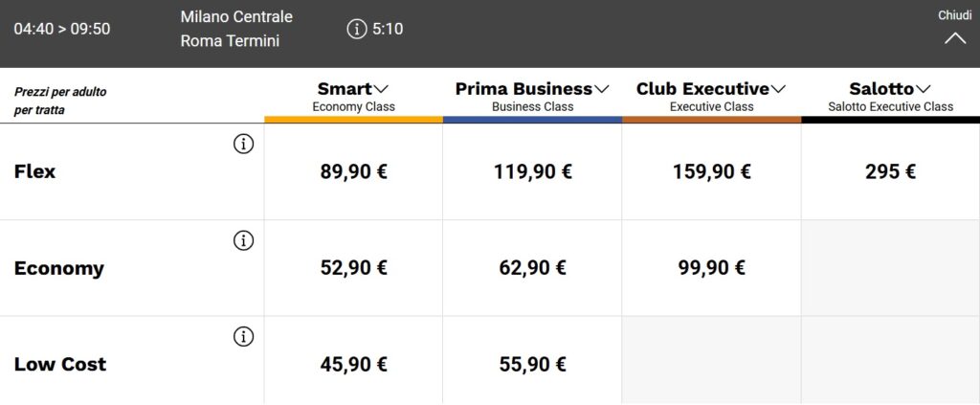Viewport: 980px width, 405px height.
Task: Show Flex fare information icon
Action: tap(243, 145)
